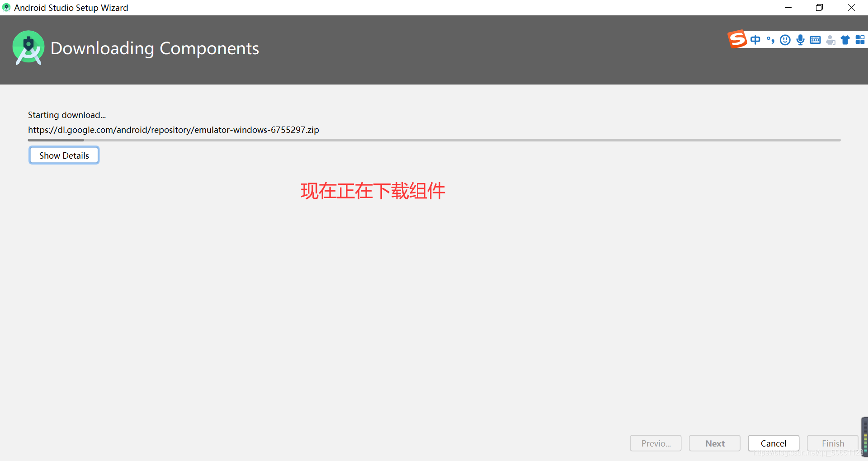Open Sogou user account icon
This screenshot has height=461, width=868.
click(830, 40)
